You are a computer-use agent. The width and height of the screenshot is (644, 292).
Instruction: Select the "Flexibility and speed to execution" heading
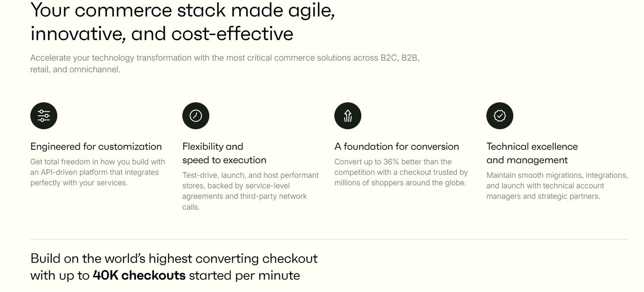click(224, 153)
